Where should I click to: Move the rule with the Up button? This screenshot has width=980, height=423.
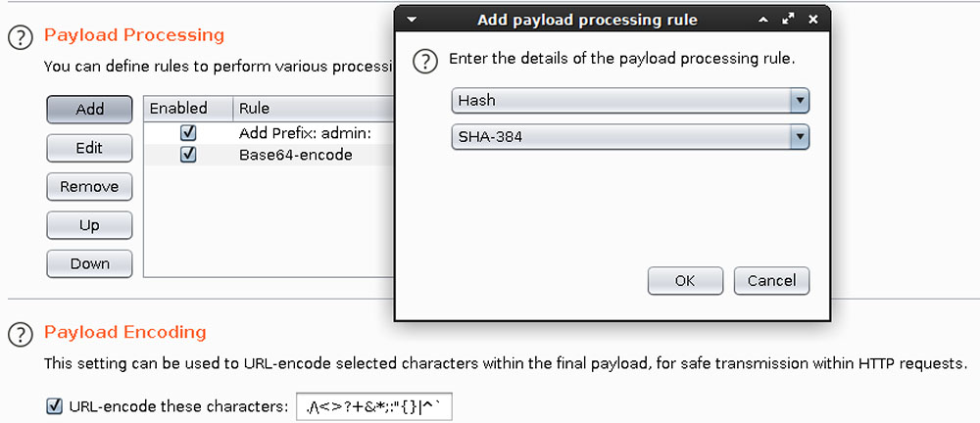tap(89, 225)
